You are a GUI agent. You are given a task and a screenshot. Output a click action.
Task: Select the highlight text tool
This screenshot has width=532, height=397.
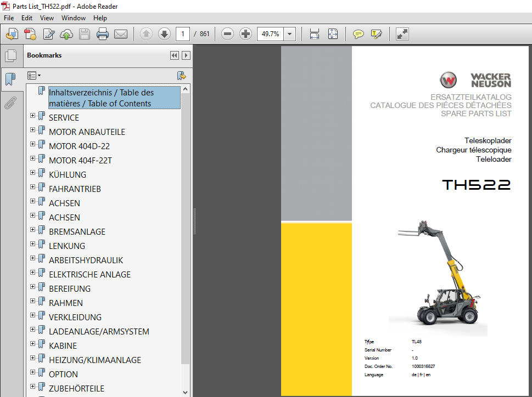coord(377,34)
